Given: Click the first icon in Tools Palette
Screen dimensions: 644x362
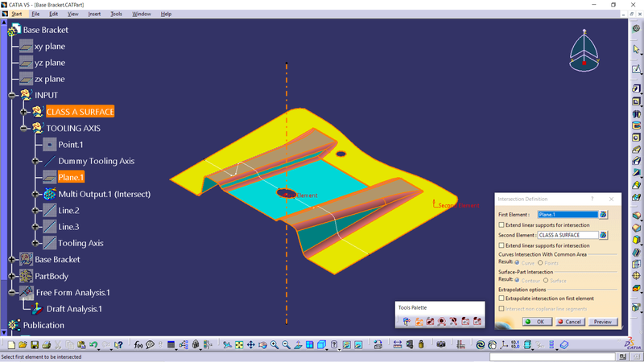Looking at the screenshot, I should (x=407, y=321).
